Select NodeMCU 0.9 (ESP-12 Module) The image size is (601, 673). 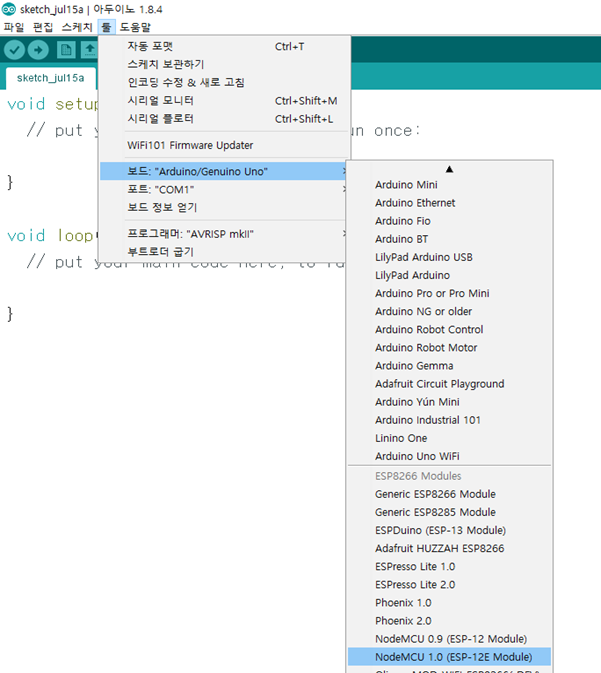point(449,639)
